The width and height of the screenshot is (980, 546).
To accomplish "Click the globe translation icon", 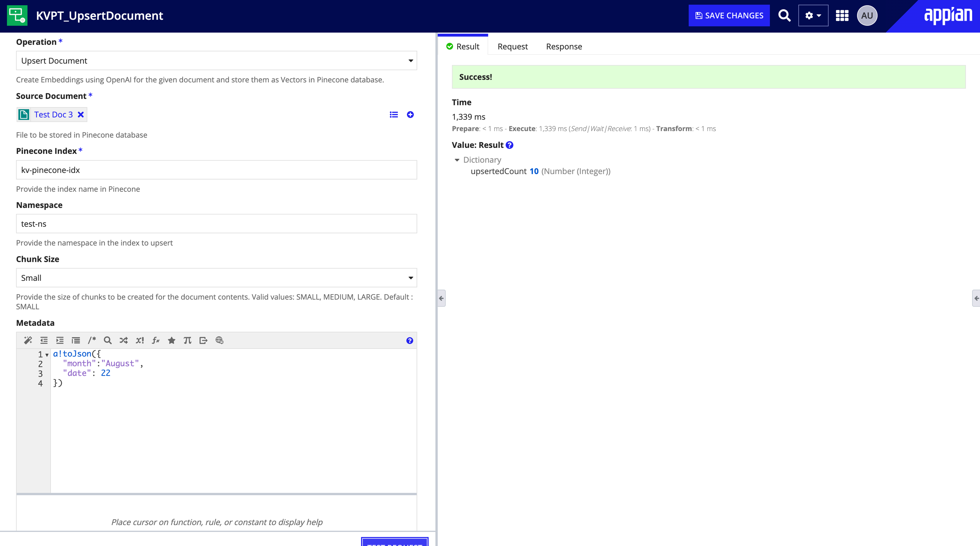I will point(219,340).
